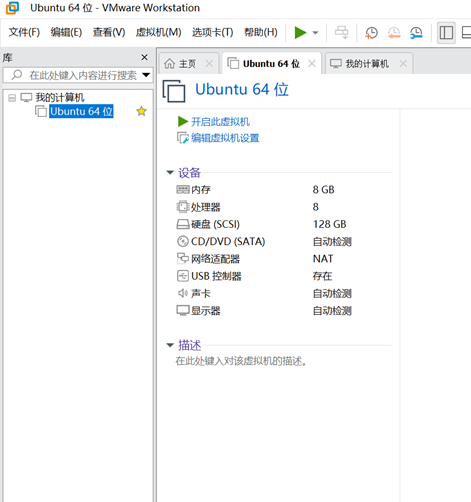
Task: Click 开启此虚拟机 link
Action: [220, 122]
